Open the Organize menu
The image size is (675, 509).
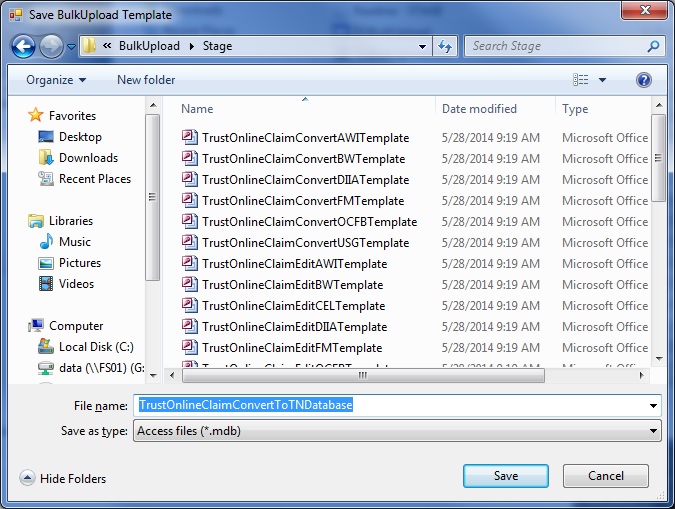coord(56,80)
